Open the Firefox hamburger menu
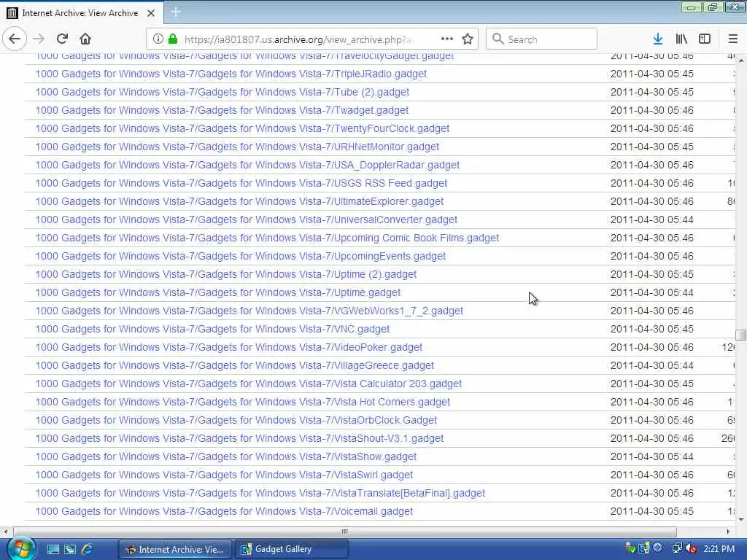This screenshot has width=747, height=560. [733, 39]
